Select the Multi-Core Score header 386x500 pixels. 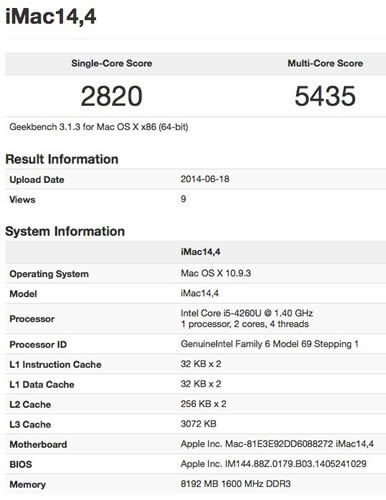click(x=325, y=63)
